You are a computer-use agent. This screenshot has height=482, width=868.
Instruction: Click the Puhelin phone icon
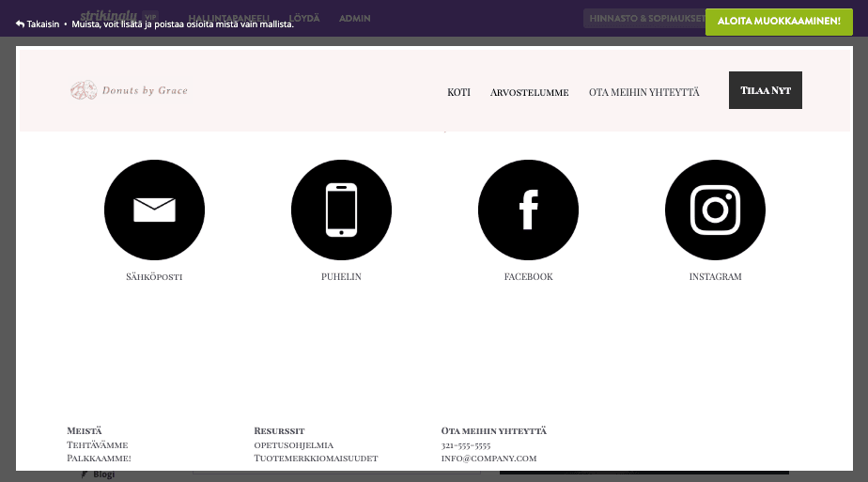(341, 210)
